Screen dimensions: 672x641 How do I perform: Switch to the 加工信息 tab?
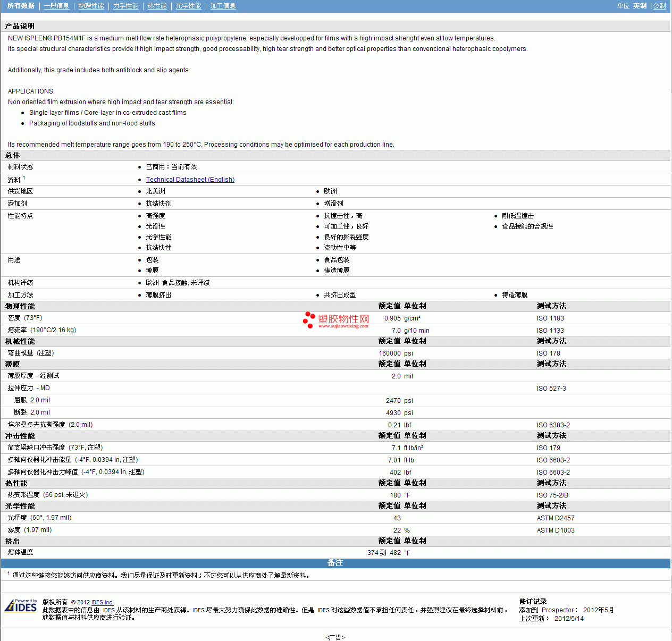pos(223,6)
